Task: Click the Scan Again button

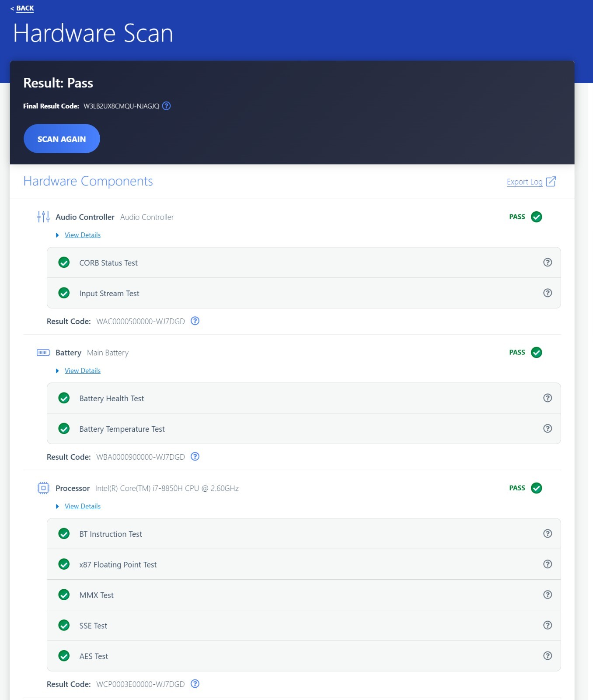Action: pyautogui.click(x=62, y=139)
